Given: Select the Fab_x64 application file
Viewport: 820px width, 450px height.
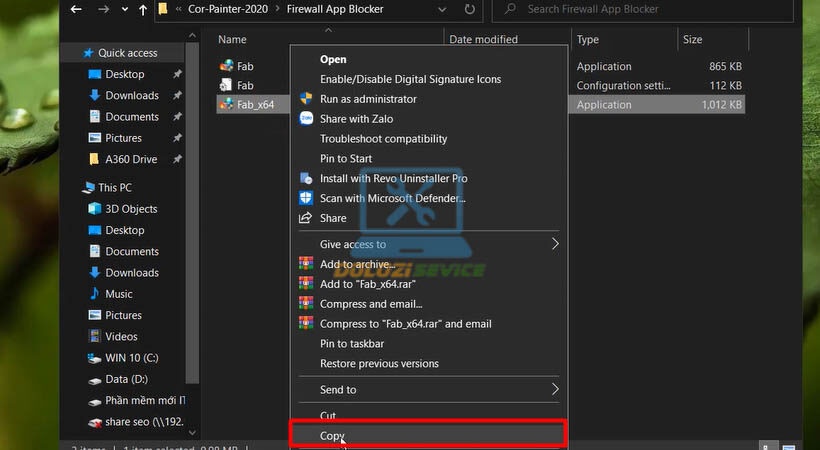Looking at the screenshot, I should (x=255, y=104).
